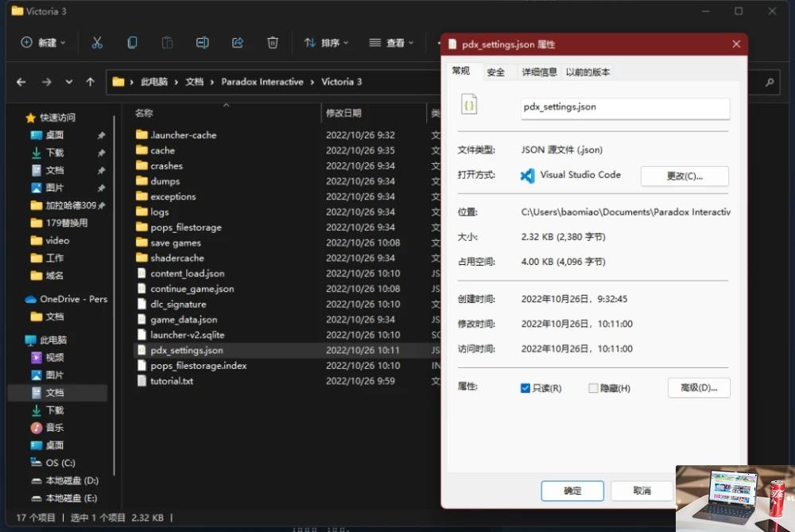
Task: Toggle the Hidden checkbox
Action: (593, 388)
